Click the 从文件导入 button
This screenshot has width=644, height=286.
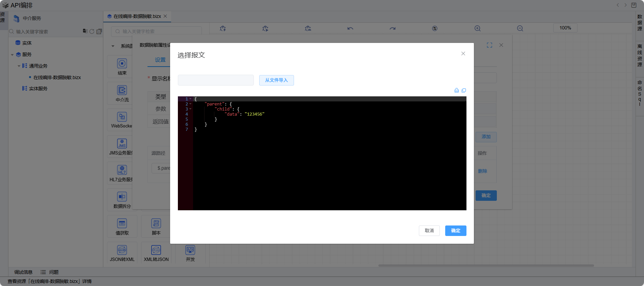(276, 80)
